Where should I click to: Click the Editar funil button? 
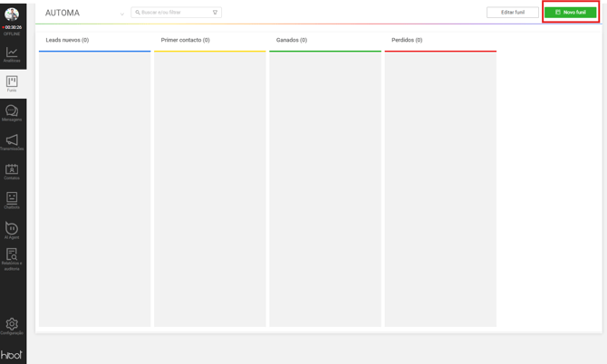[513, 13]
